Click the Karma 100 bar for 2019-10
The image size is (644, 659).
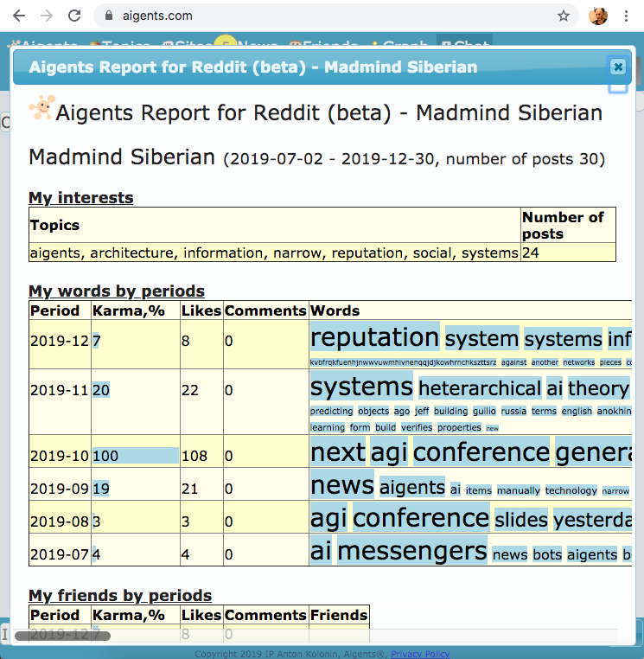point(135,456)
